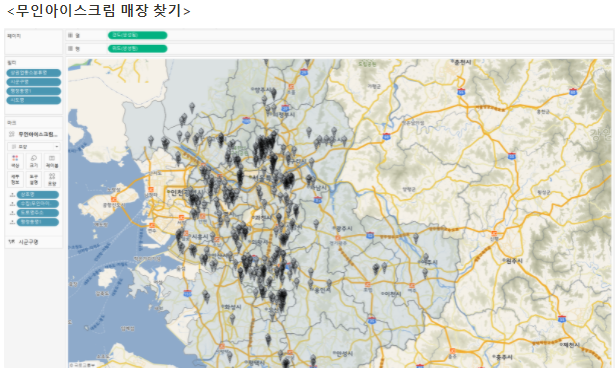The height and width of the screenshot is (370, 615).
Task: Select the 행정동명1 pill in marks card
Action: [x=38, y=222]
